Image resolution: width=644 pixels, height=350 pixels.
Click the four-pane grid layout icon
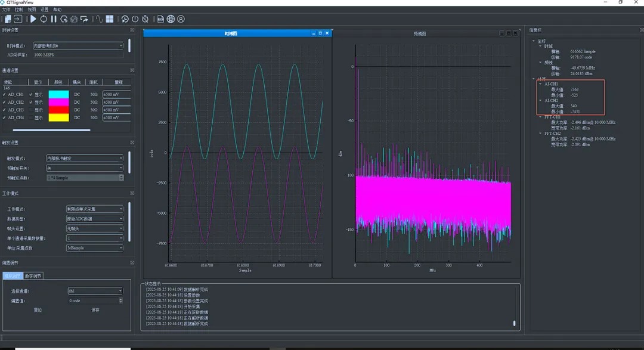[110, 19]
